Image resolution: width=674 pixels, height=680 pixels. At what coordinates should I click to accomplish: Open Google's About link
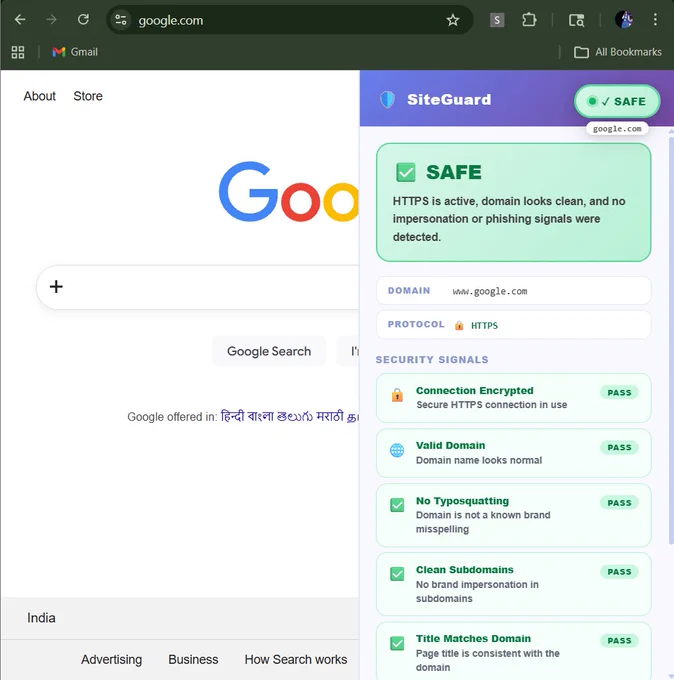39,96
